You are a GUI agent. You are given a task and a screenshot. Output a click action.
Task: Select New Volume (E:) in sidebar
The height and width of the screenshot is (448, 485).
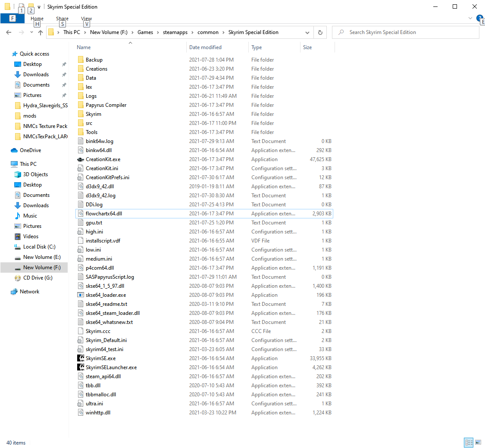tap(34, 257)
